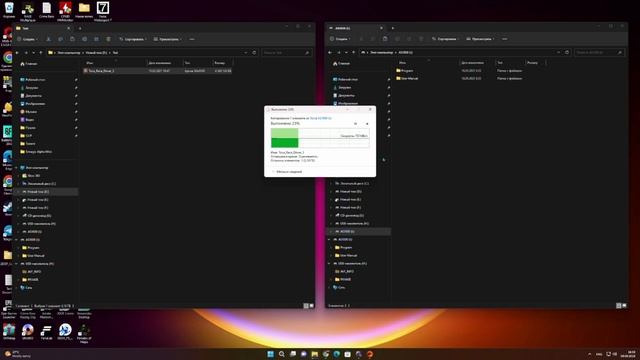This screenshot has height=360, width=640.
Task: Switch left Explorer to large icons view in status bar
Action: [x=312, y=306]
